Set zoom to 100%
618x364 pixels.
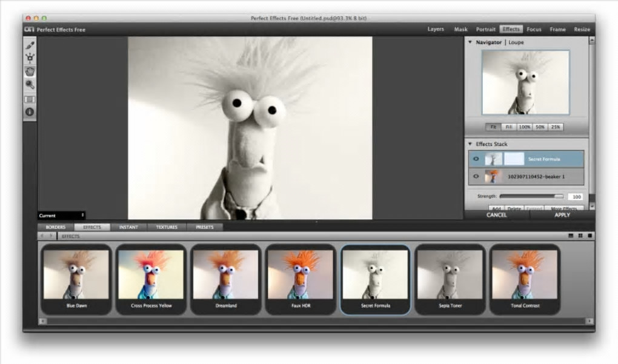tap(524, 127)
